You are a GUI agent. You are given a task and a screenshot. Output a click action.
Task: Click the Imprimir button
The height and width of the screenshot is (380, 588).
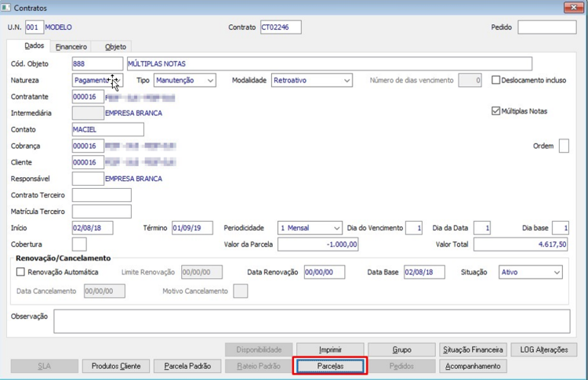click(330, 349)
